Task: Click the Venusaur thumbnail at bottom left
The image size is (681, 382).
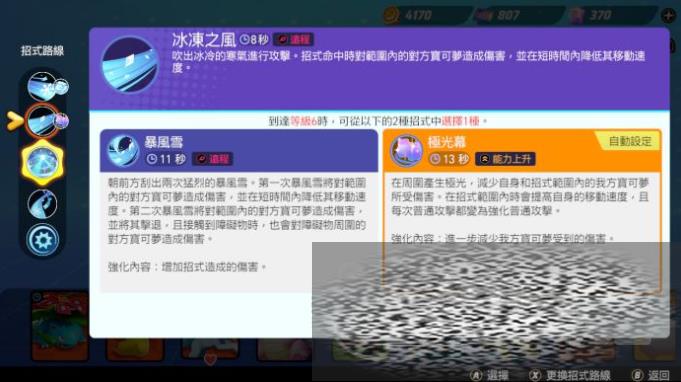Action: (60, 326)
